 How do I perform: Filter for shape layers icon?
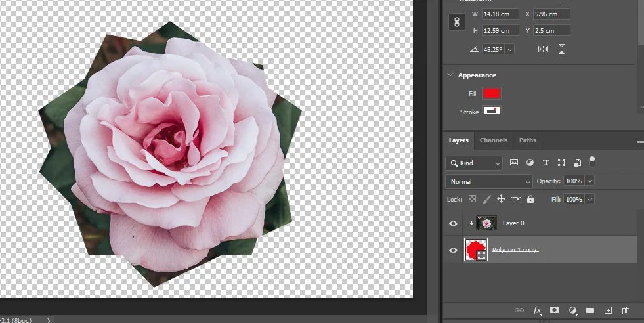tap(561, 163)
